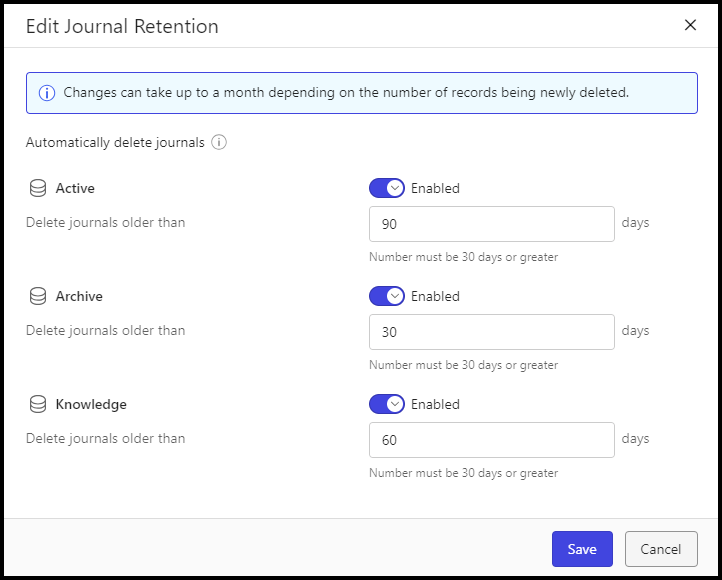Click the 30 days minimum hint under Active field
This screenshot has width=722, height=580.
(x=464, y=257)
